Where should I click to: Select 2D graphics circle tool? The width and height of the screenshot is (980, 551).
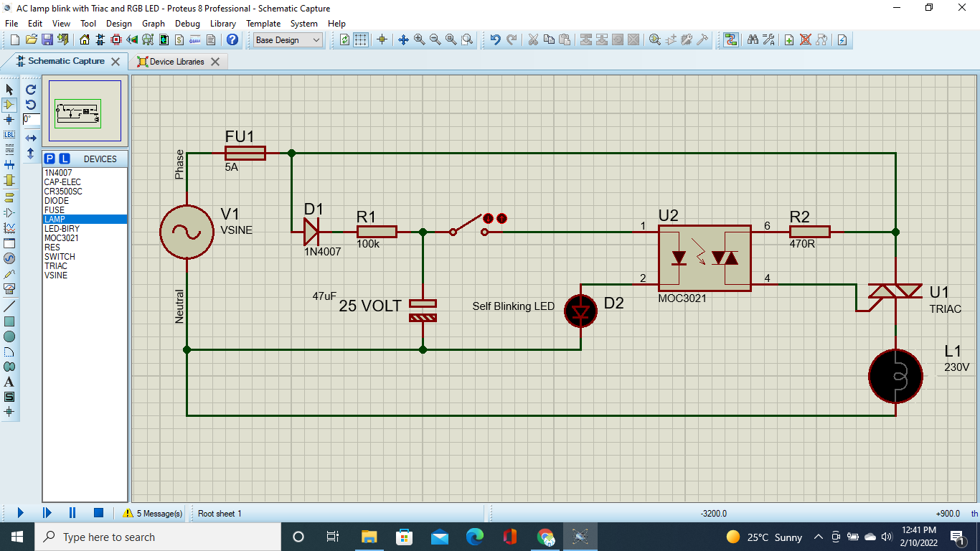tap(9, 336)
